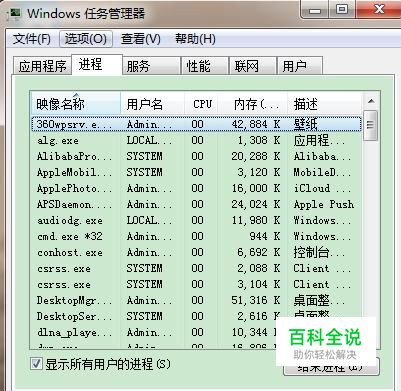Select the 进程 tab
Image resolution: width=401 pixels, height=391 pixels.
click(x=97, y=64)
